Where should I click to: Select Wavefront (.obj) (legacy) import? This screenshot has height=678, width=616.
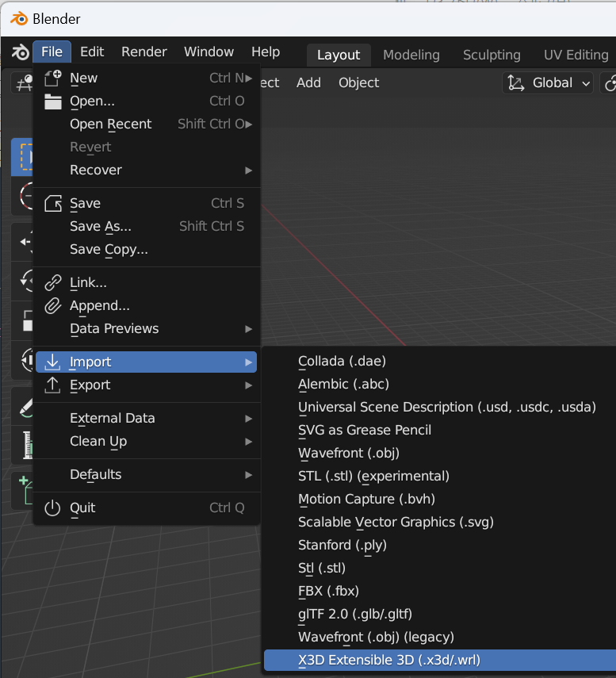click(440, 637)
